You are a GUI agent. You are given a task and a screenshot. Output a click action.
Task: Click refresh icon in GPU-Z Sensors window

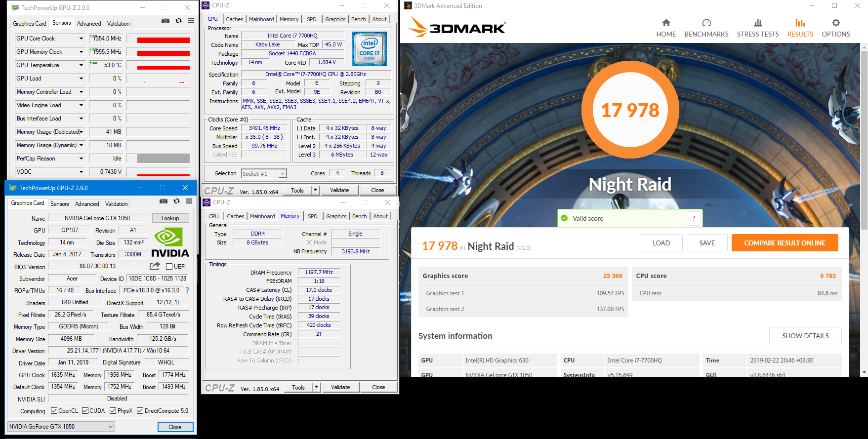tap(178, 21)
